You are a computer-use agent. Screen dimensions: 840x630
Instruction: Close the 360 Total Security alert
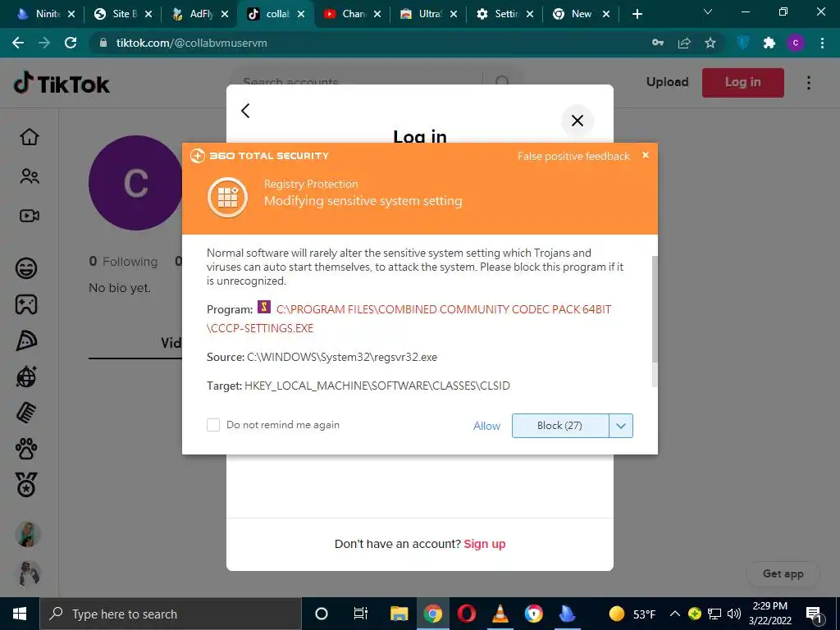pyautogui.click(x=646, y=155)
